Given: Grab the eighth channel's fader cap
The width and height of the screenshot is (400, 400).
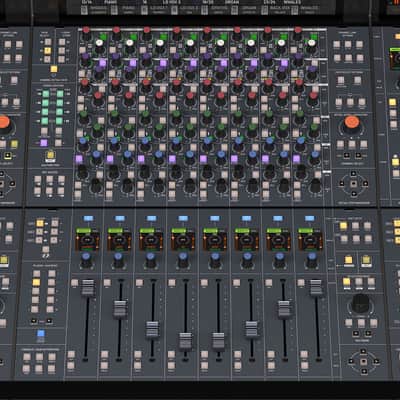Looking at the screenshot, I should (x=316, y=288).
